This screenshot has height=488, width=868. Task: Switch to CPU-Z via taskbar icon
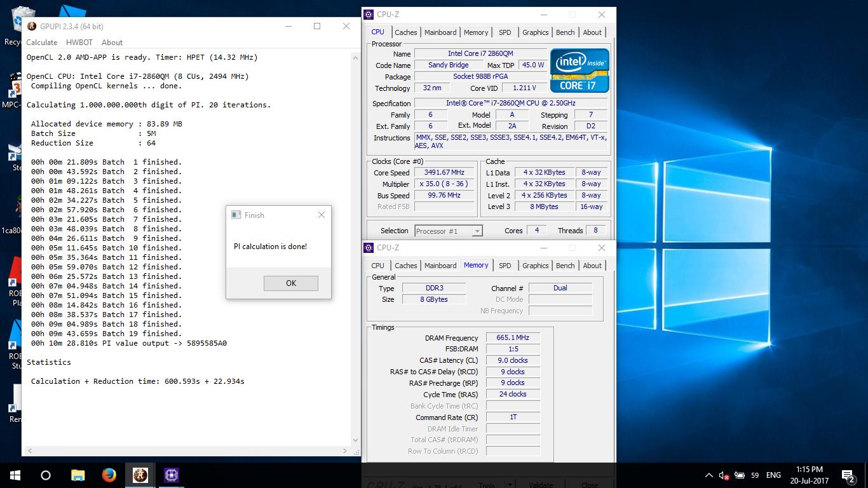click(171, 475)
